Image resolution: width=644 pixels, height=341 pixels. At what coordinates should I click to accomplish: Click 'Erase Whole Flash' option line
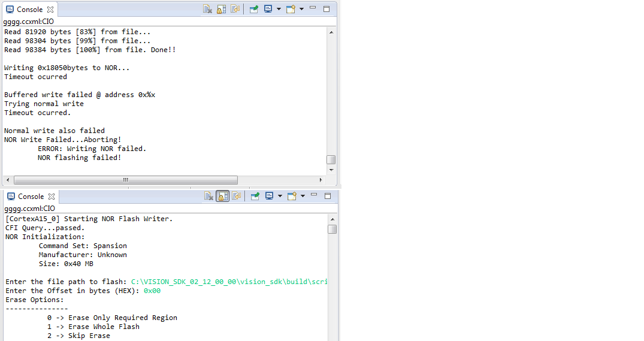pos(93,327)
